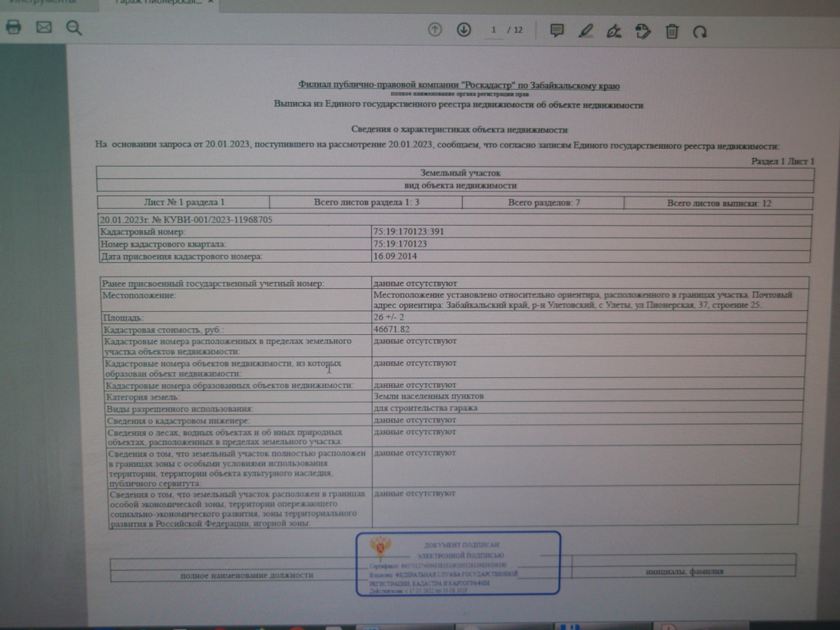Open search with the magnifier icon
This screenshot has height=630, width=840.
click(74, 28)
